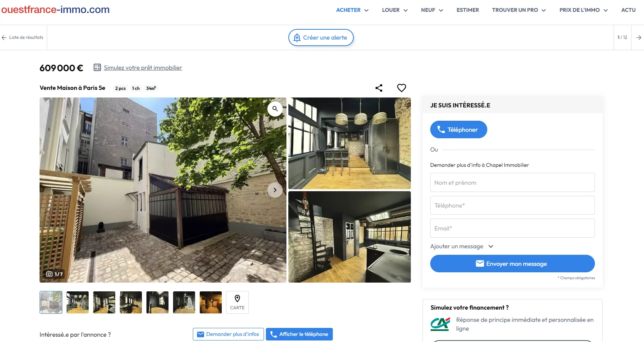This screenshot has height=342, width=644.
Task: Go to next listing with the right arrow
Action: point(639,37)
